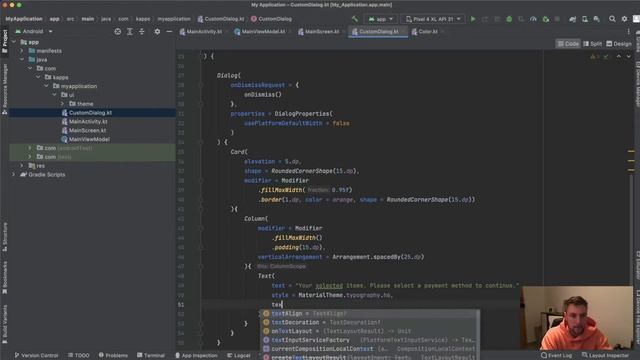This screenshot has width=640, height=360.
Task: Open the Terminal tool window
Action: click(x=151, y=356)
